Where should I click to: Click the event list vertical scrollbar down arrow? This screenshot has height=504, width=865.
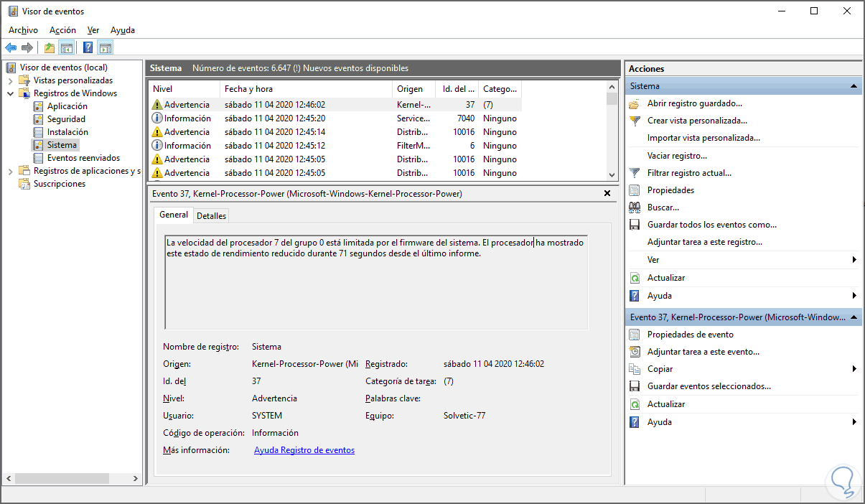pyautogui.click(x=612, y=174)
